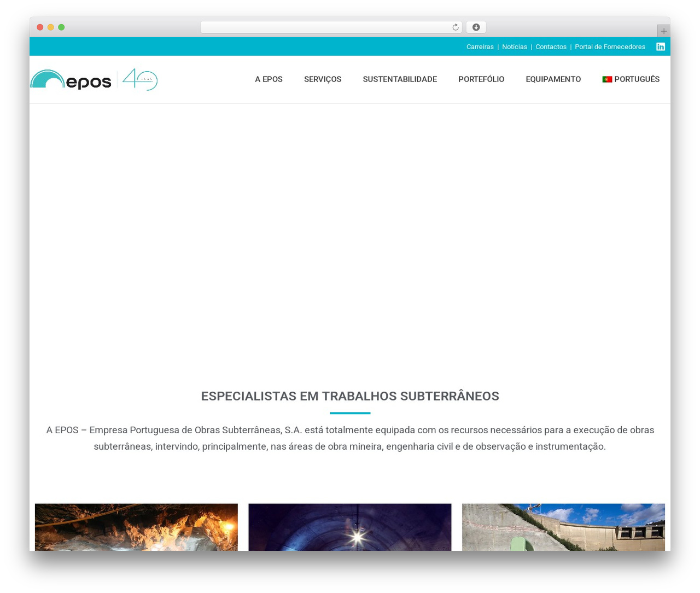Click the paragraph starting 'A EPOS – Empresa Portuguesa'
The width and height of the screenshot is (700, 593).
click(x=350, y=438)
